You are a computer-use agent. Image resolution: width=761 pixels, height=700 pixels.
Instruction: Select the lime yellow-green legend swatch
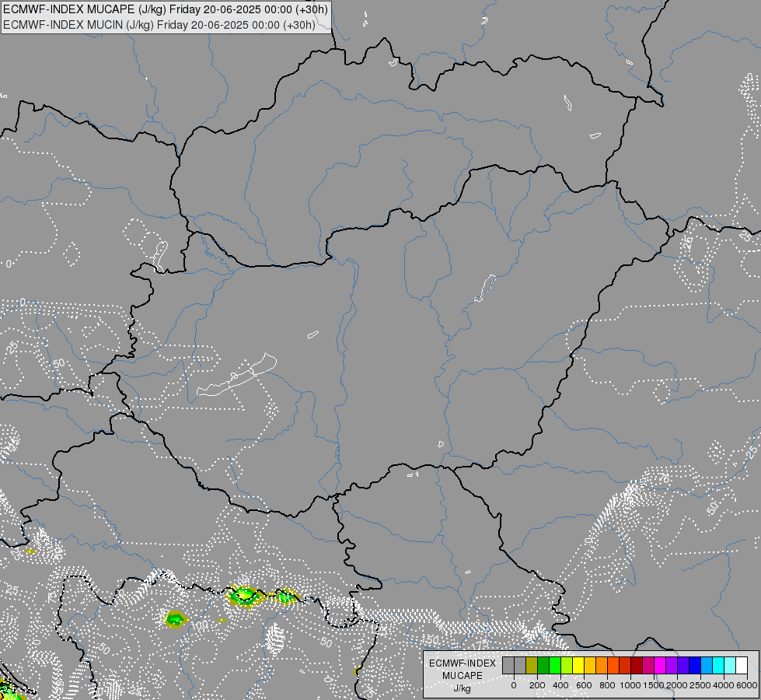pyautogui.click(x=567, y=665)
